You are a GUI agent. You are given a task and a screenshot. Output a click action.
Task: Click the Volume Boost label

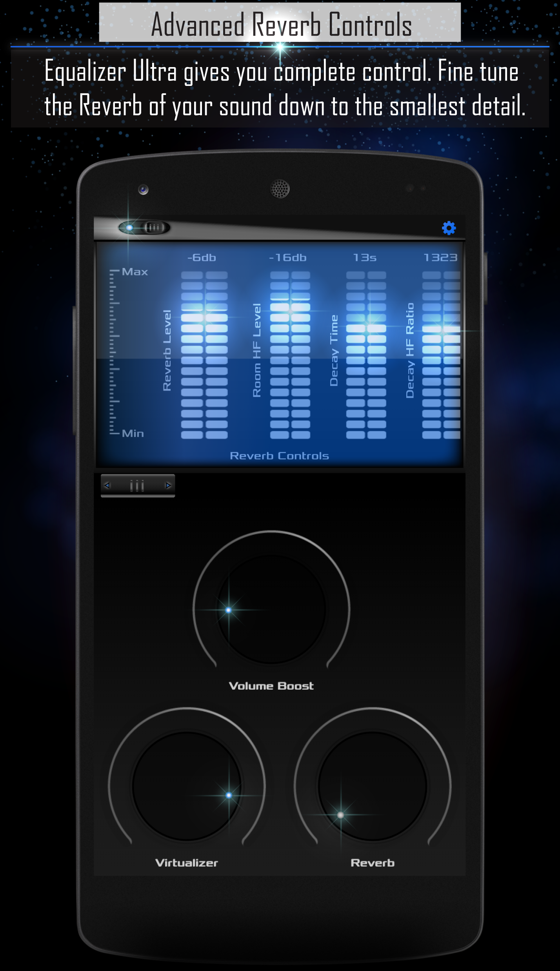(271, 686)
